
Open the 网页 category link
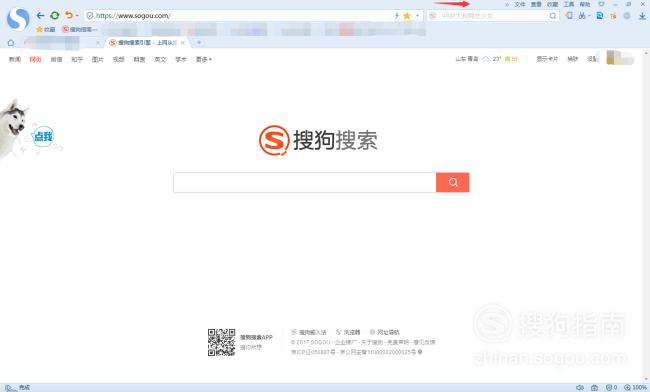click(35, 59)
